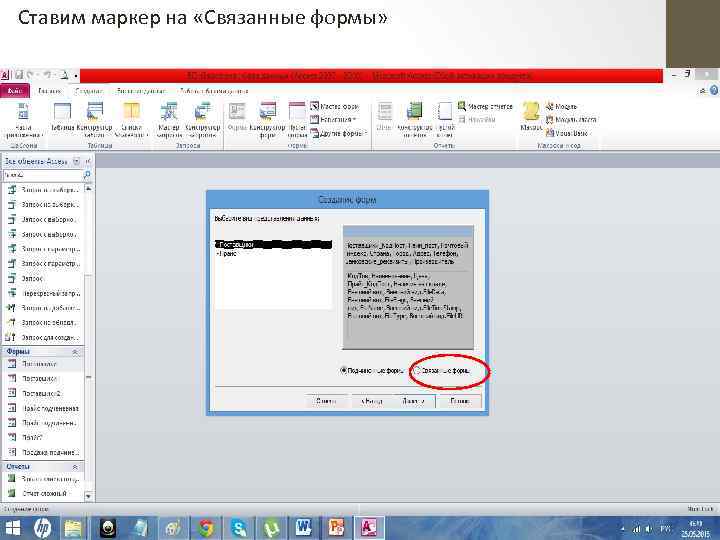Select the Перекрестный запрос item
720x540 pixels.
(x=43, y=293)
